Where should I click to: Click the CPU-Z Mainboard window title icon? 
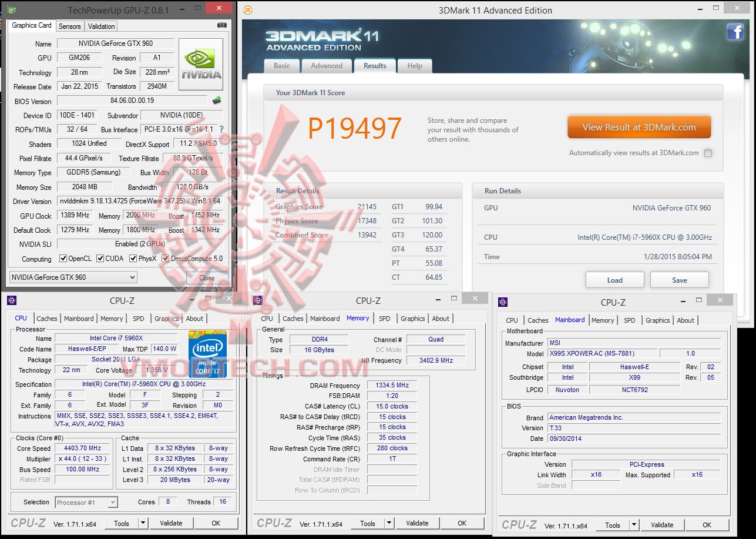502,302
